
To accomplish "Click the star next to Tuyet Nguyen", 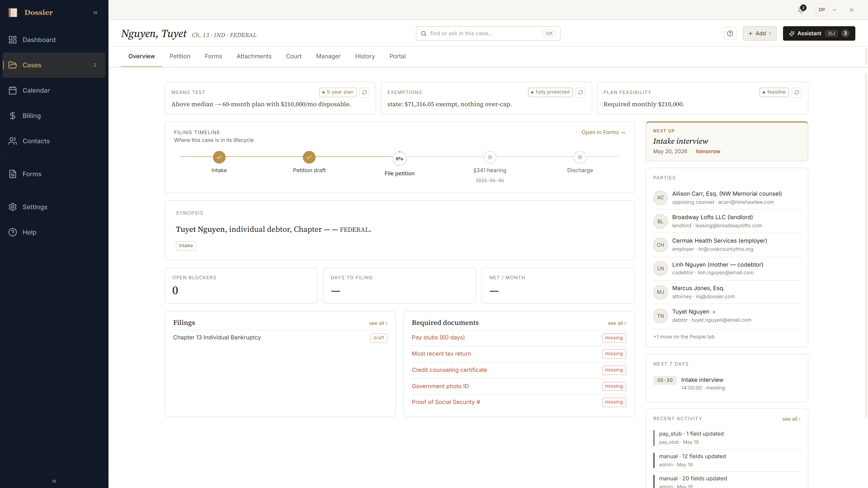I will coord(714,312).
